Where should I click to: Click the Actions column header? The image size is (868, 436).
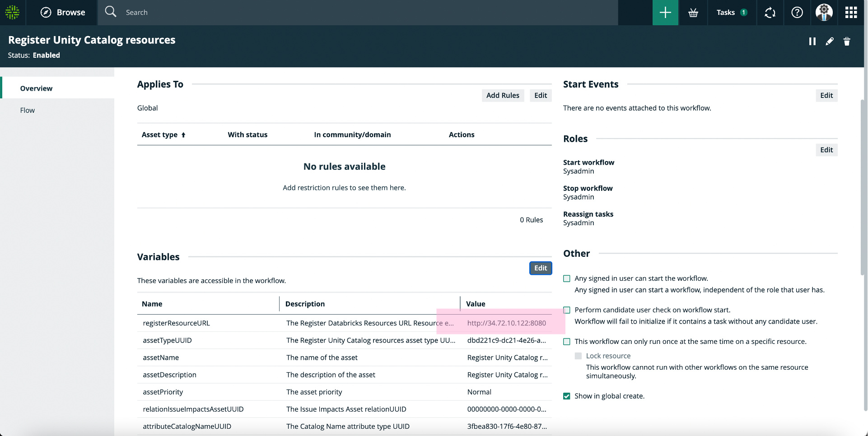pos(462,135)
